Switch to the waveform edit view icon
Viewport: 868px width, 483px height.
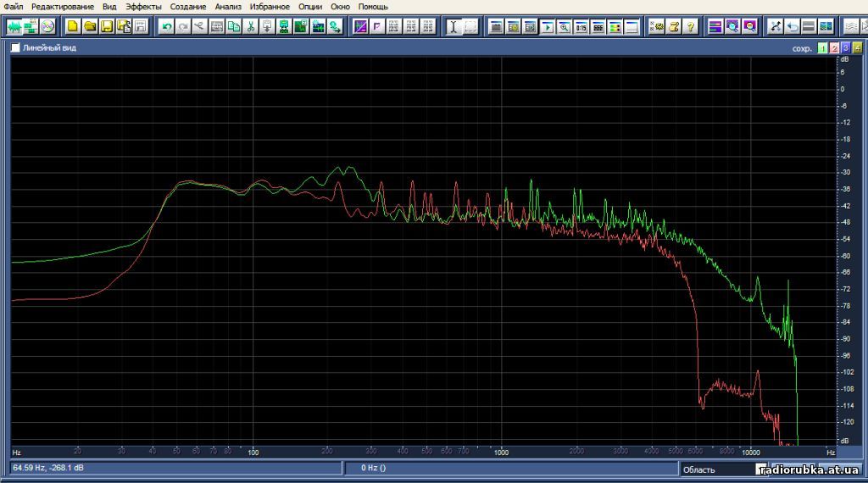pos(14,26)
